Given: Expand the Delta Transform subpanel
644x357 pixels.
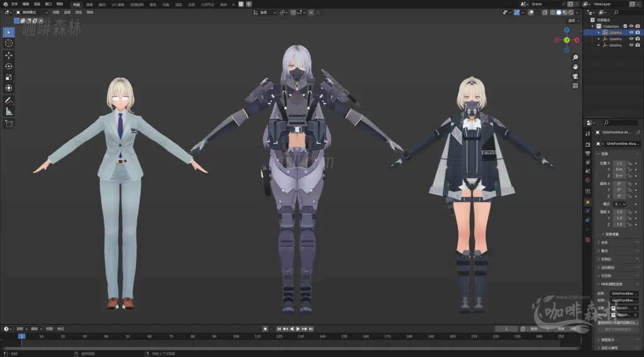Looking at the screenshot, I should point(603,234).
